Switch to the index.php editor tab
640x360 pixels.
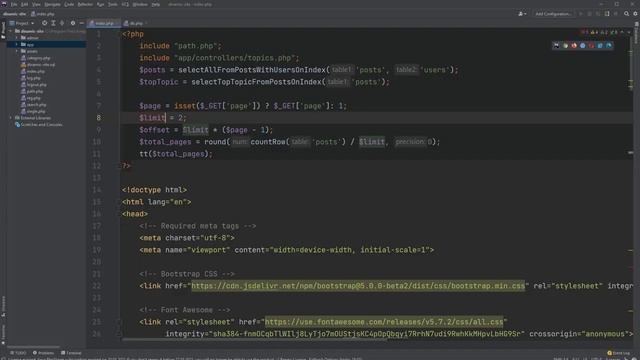[x=104, y=23]
